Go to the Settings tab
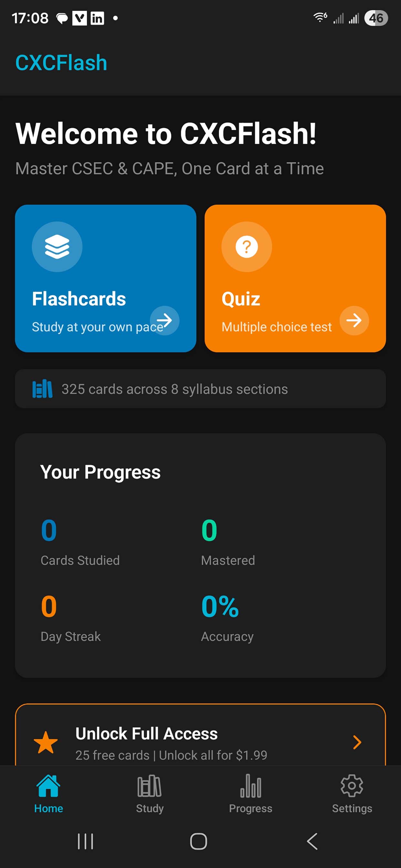This screenshot has height=868, width=401. (352, 793)
